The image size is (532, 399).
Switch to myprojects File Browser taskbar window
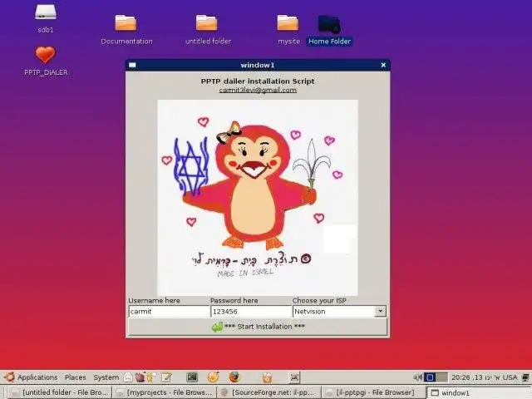[165, 392]
